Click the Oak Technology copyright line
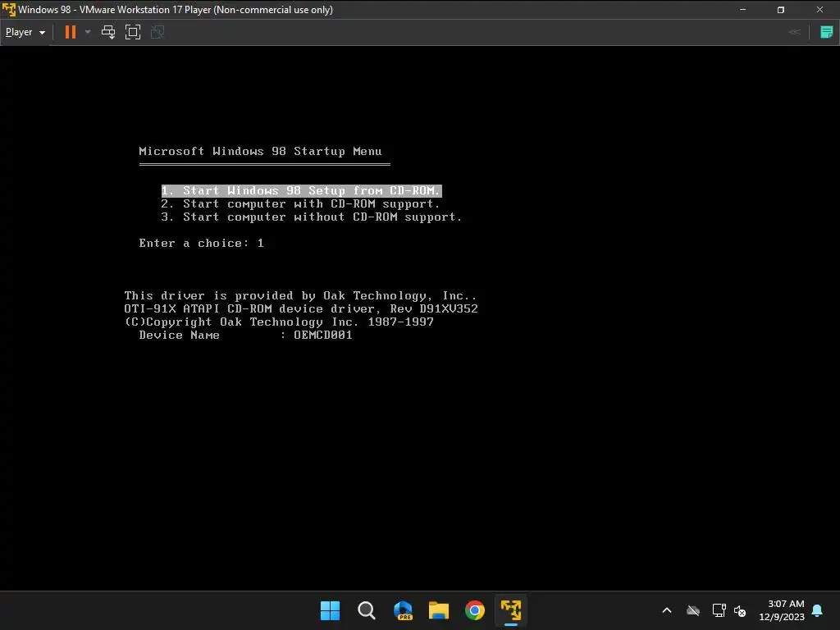 click(x=279, y=322)
